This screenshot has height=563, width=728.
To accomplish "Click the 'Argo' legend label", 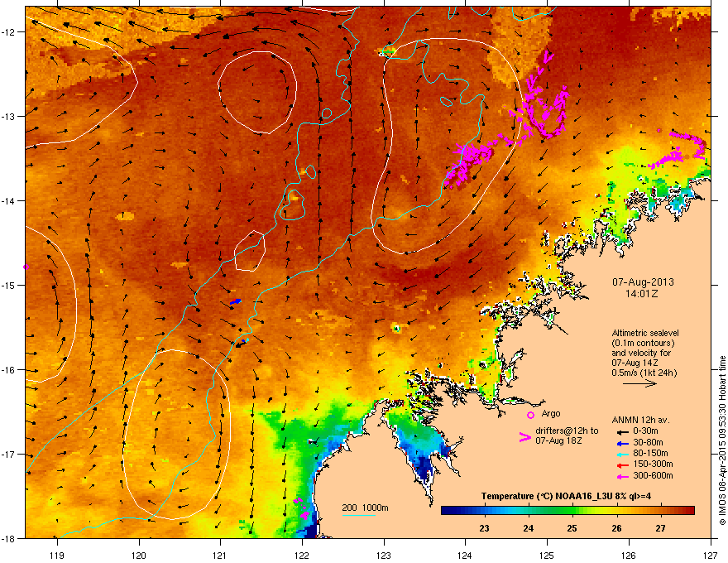I will 551,413.
